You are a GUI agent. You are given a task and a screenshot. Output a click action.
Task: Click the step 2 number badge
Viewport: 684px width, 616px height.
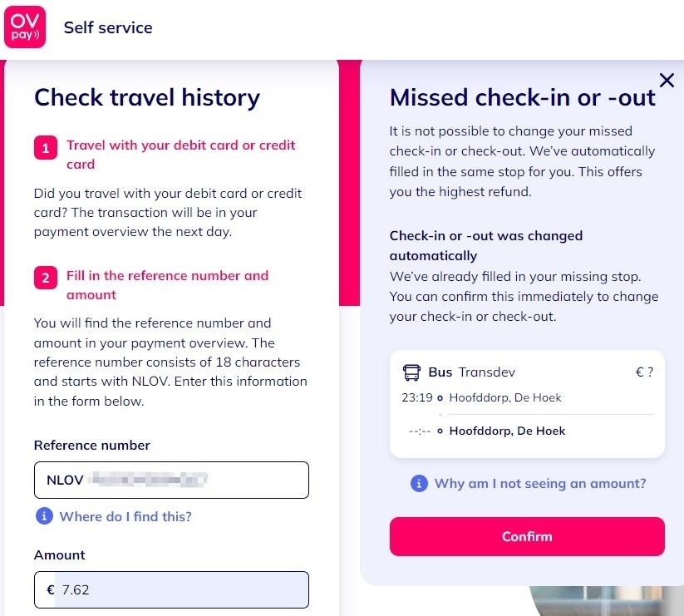tap(46, 278)
